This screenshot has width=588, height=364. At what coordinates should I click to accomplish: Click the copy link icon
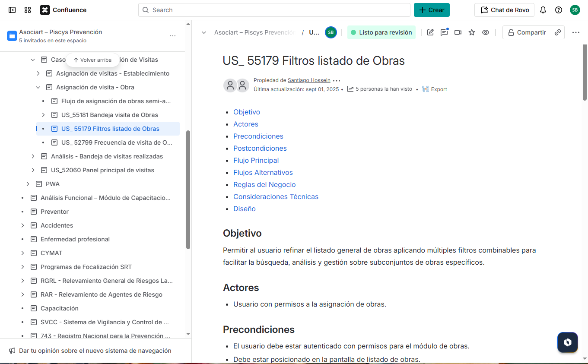coord(558,32)
